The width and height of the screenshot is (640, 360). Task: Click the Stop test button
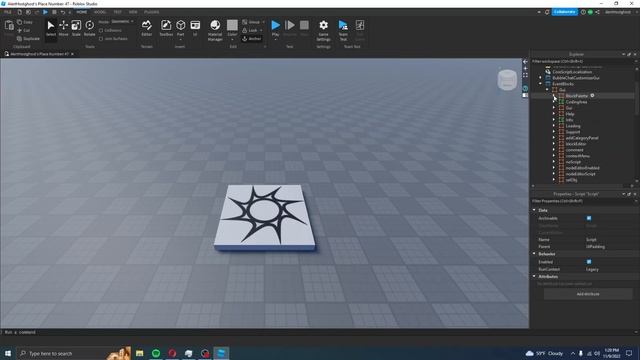[304, 29]
